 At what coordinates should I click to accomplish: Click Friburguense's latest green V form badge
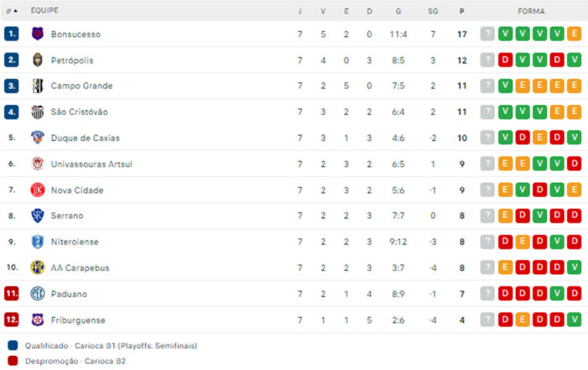point(575,320)
